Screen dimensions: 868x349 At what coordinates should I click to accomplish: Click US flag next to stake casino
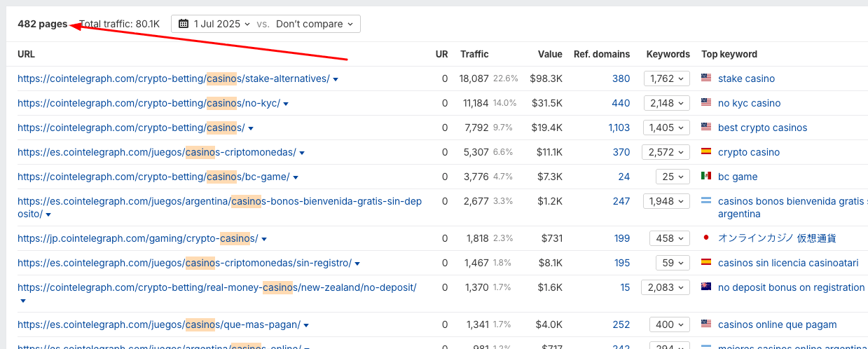coord(706,78)
